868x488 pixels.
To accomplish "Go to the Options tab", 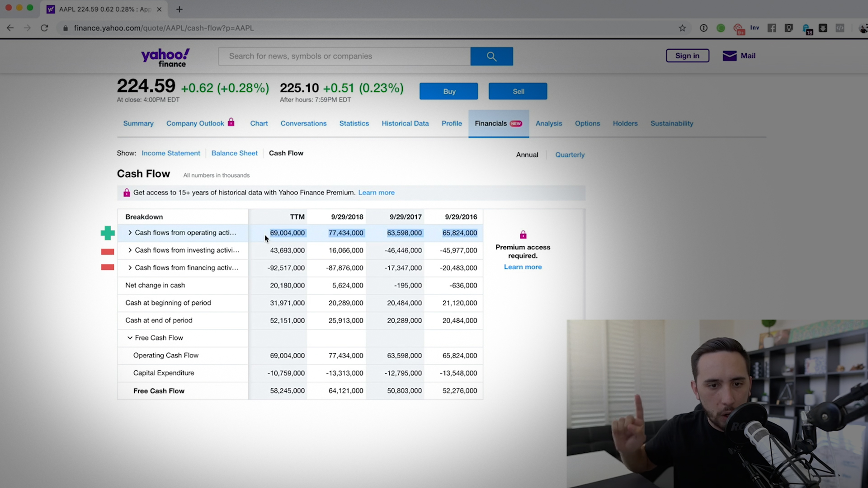I will (587, 123).
